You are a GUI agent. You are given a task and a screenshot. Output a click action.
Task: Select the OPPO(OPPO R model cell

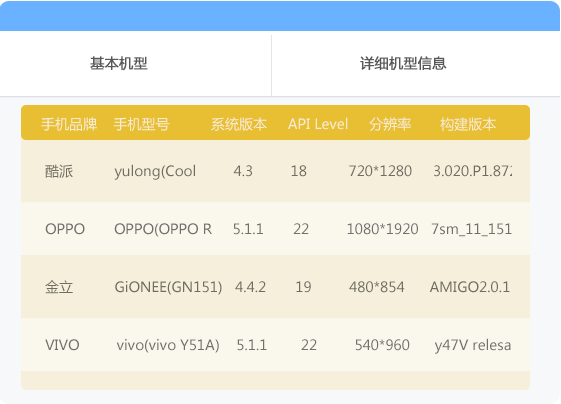click(x=163, y=229)
